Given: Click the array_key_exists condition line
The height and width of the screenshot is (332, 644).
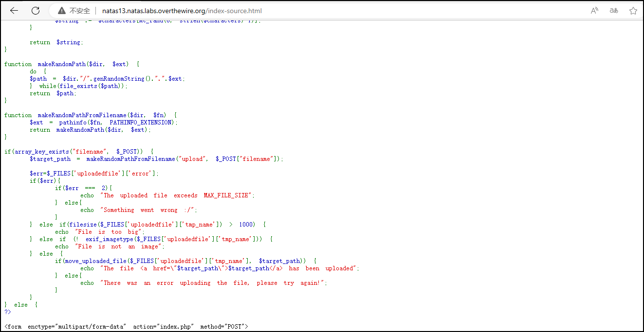Looking at the screenshot, I should point(79,152).
